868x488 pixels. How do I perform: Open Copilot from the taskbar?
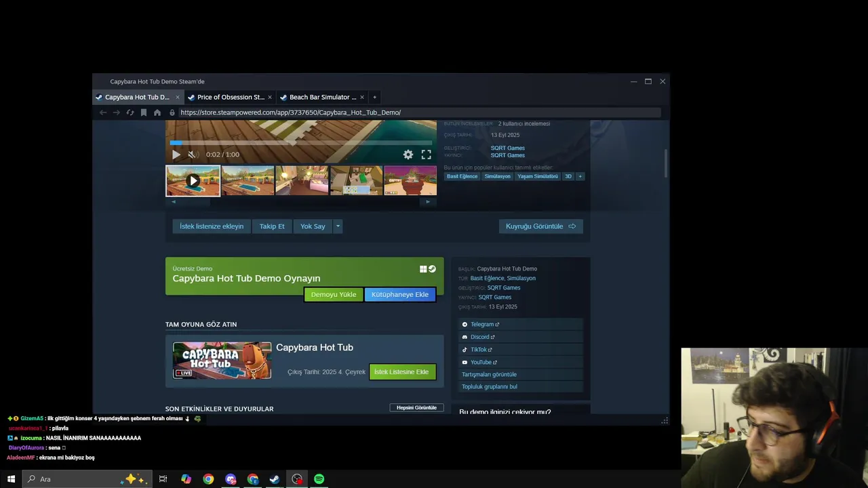[x=186, y=479]
